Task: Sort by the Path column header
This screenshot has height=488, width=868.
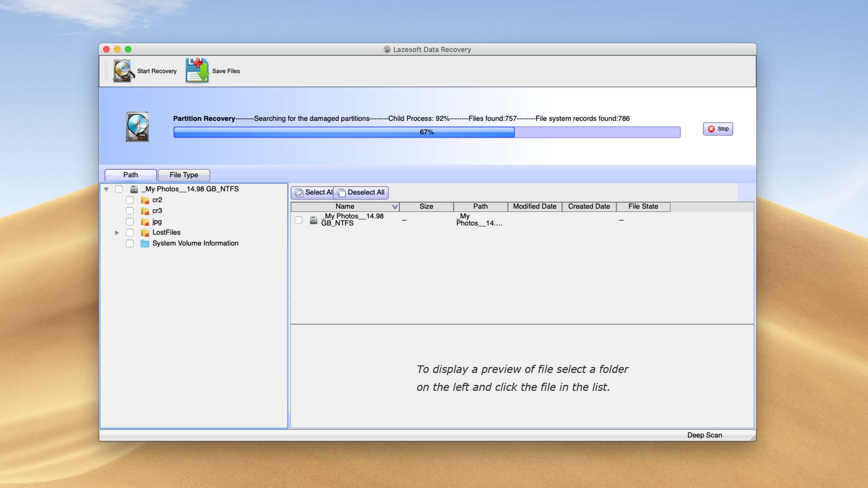Action: [481, 206]
